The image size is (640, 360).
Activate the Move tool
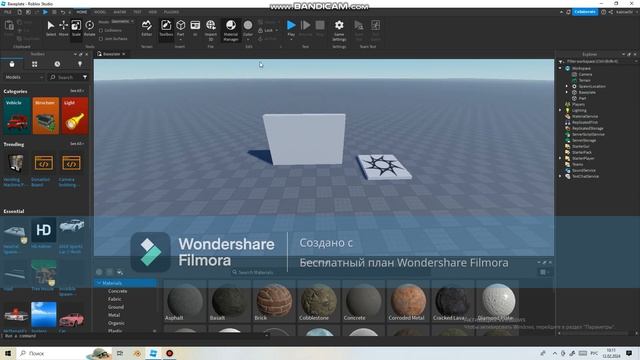pos(64,28)
